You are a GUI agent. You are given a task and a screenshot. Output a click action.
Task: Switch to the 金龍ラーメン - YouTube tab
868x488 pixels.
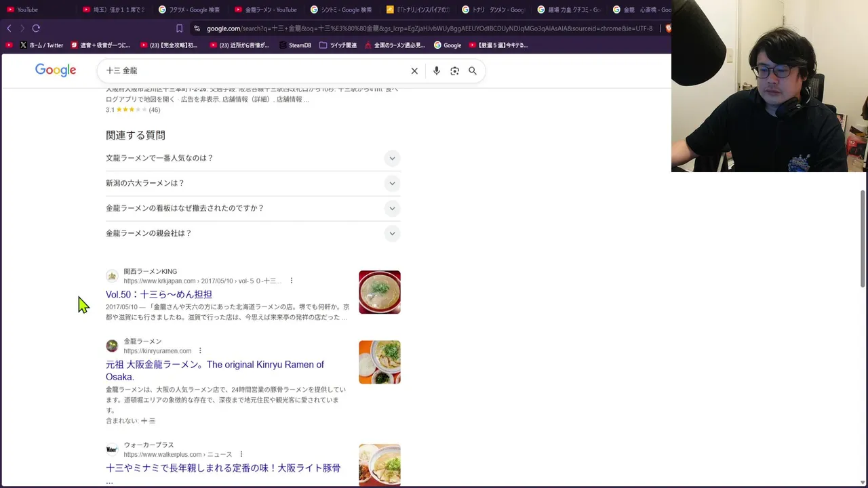(x=266, y=9)
